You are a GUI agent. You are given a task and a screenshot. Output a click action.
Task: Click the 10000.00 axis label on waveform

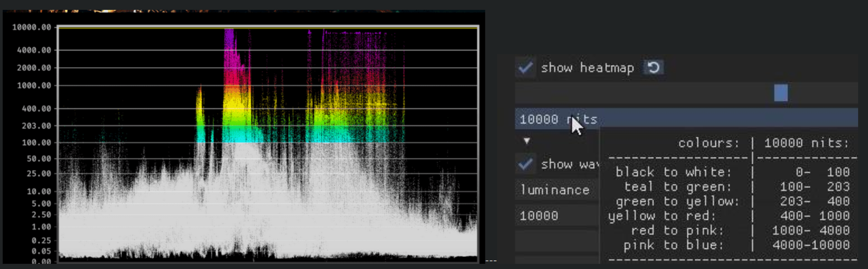31,27
